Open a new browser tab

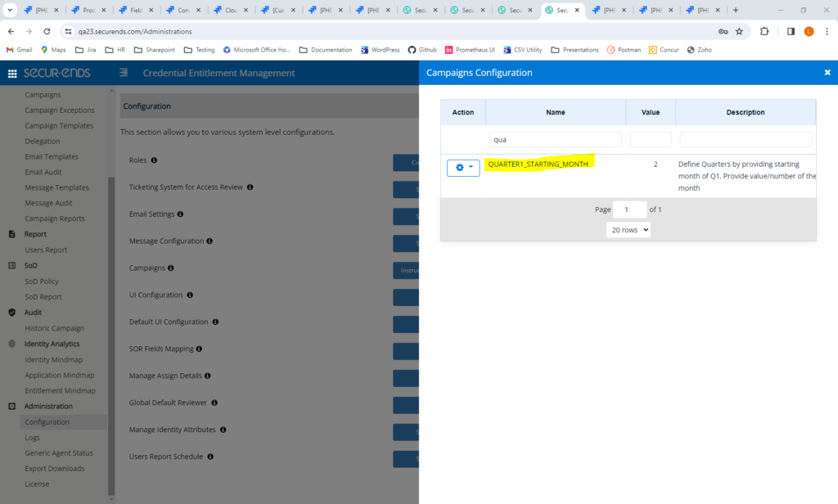coord(736,10)
